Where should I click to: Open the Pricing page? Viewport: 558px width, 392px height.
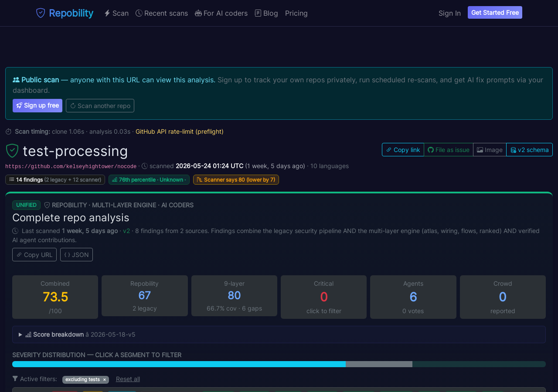(x=296, y=13)
